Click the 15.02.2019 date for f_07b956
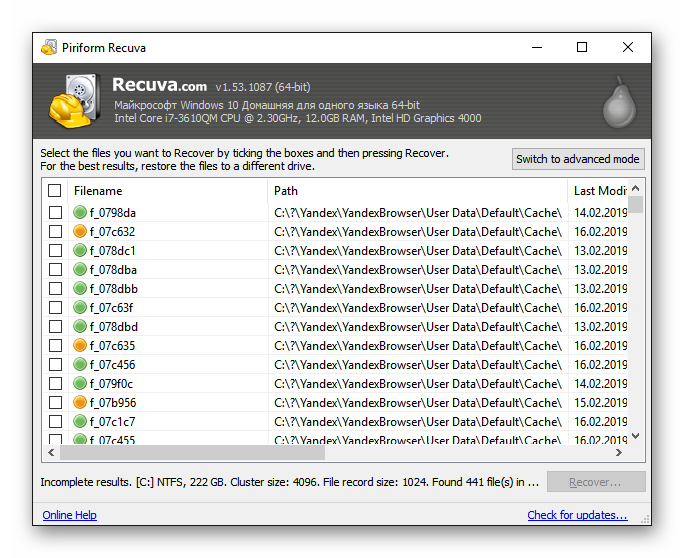This screenshot has height=558, width=684. coord(601,403)
